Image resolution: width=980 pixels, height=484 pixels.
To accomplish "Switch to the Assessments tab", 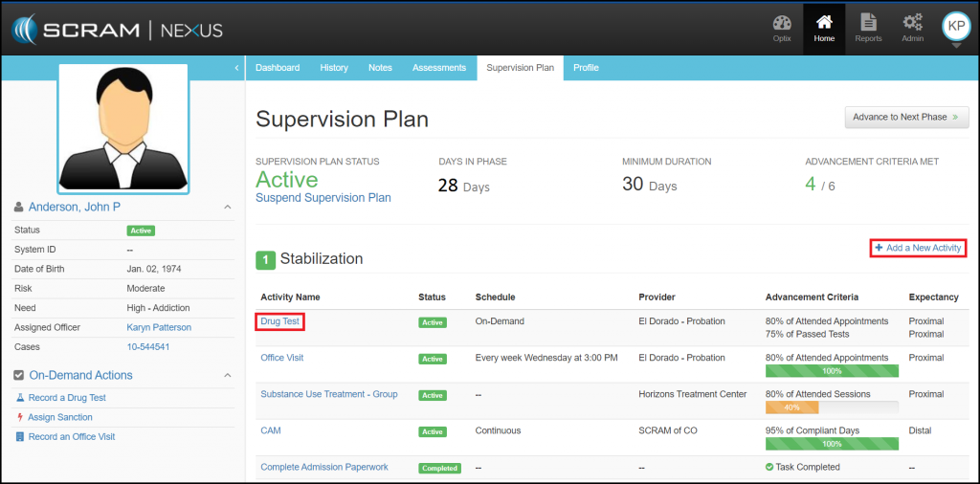I will click(439, 68).
